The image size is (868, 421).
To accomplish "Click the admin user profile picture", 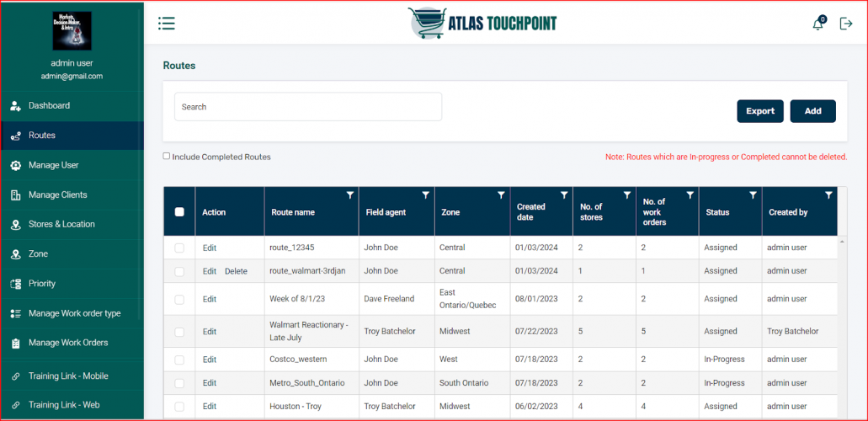I will [x=72, y=31].
